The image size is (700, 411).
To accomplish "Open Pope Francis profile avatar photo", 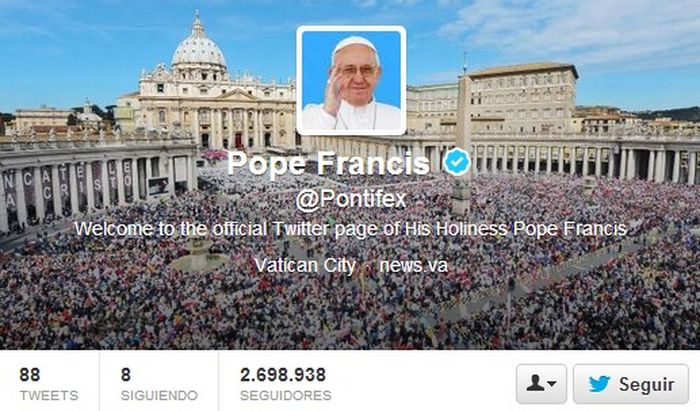I will (351, 80).
